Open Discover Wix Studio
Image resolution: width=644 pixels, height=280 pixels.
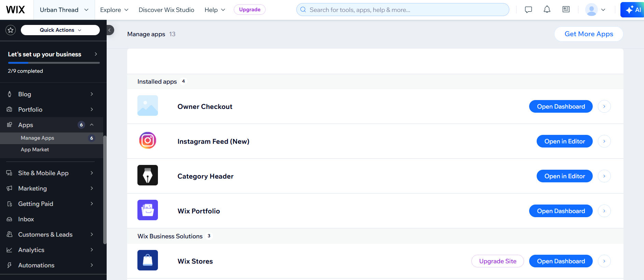click(166, 10)
